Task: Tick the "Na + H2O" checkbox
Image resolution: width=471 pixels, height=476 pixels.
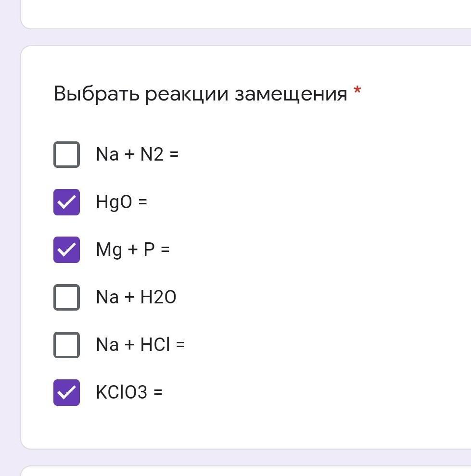Action: point(66,297)
